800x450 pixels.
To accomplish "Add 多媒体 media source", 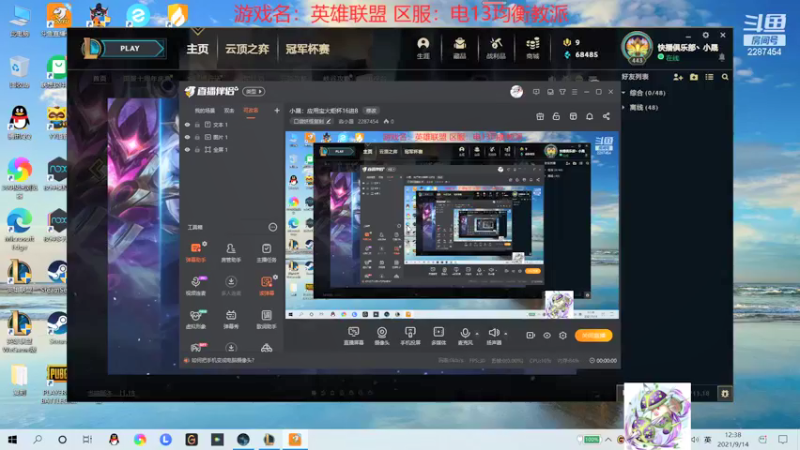I will 438,336.
